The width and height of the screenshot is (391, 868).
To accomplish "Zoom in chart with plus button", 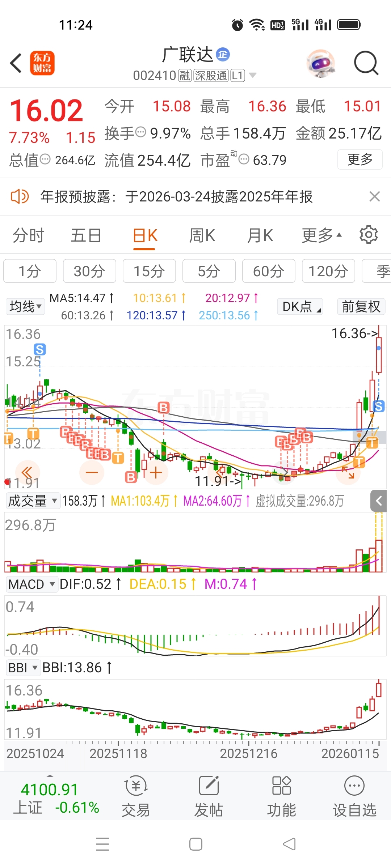I will tap(156, 472).
